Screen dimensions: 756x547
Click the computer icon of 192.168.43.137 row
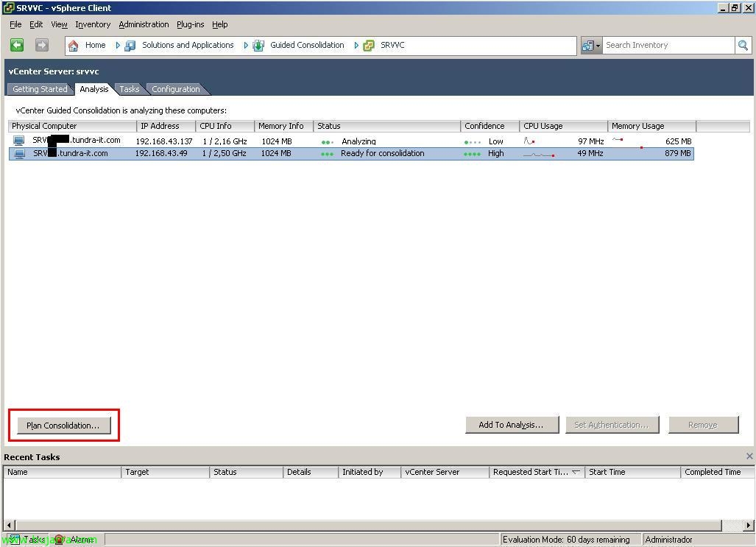(19, 141)
